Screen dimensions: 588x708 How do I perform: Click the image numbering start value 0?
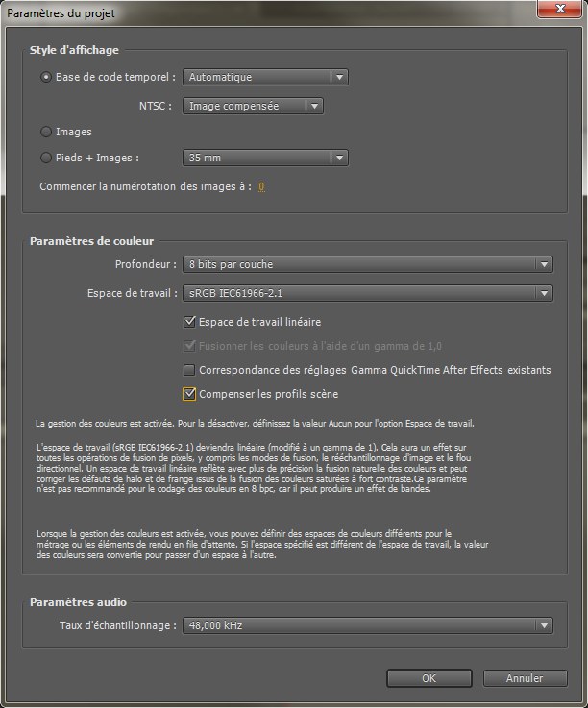coord(261,187)
